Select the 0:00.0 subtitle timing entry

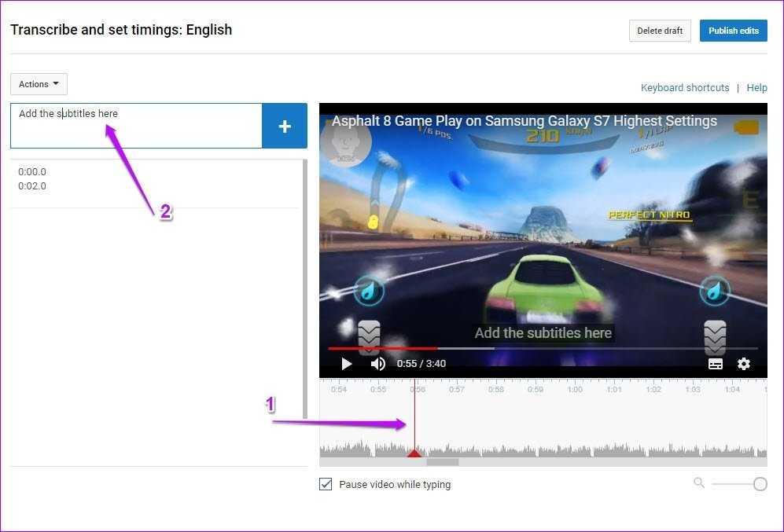pos(32,172)
